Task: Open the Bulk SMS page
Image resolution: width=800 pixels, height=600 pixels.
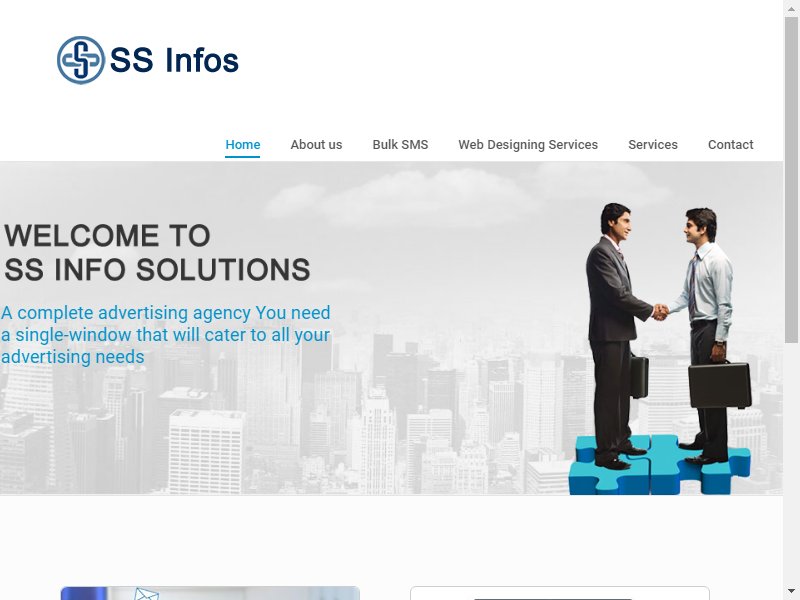Action: coord(401,145)
